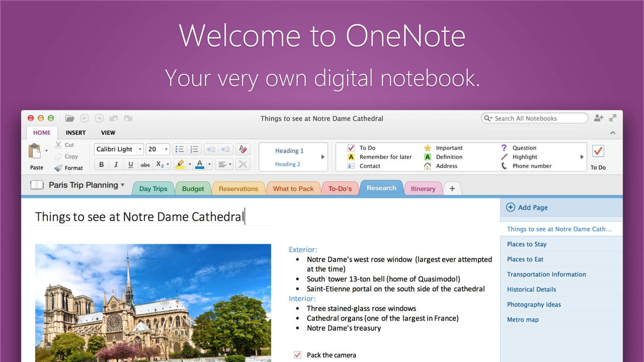Expand the Paris Trip Planning notebook list
Image resolution: width=644 pixels, height=362 pixels.
[122, 185]
